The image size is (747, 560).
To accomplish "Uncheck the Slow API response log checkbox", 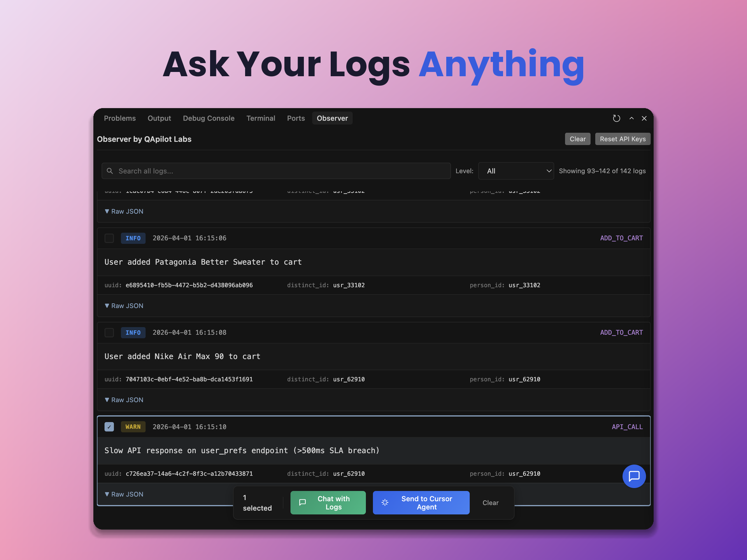I will [109, 427].
